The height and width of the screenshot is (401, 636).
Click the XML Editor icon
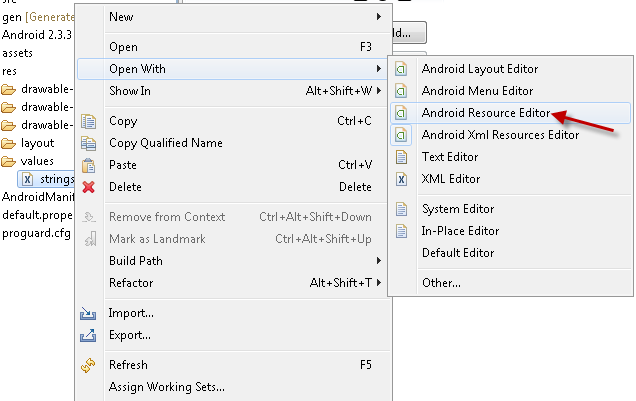coord(402,179)
